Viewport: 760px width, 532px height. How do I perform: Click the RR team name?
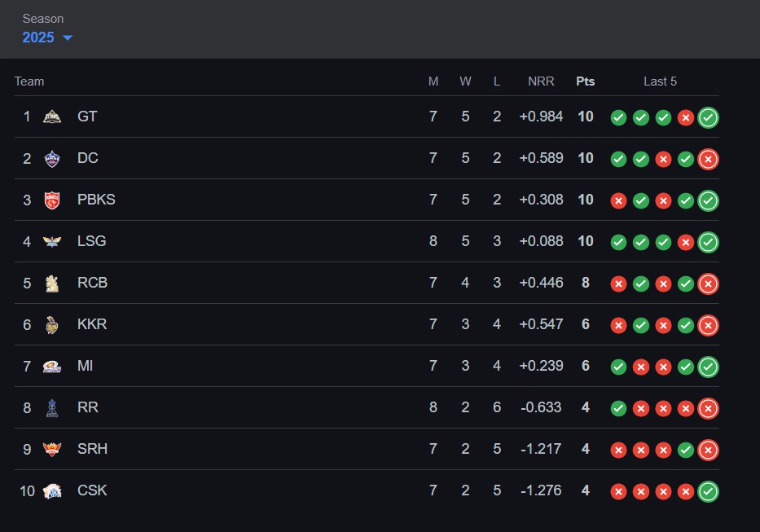(88, 407)
